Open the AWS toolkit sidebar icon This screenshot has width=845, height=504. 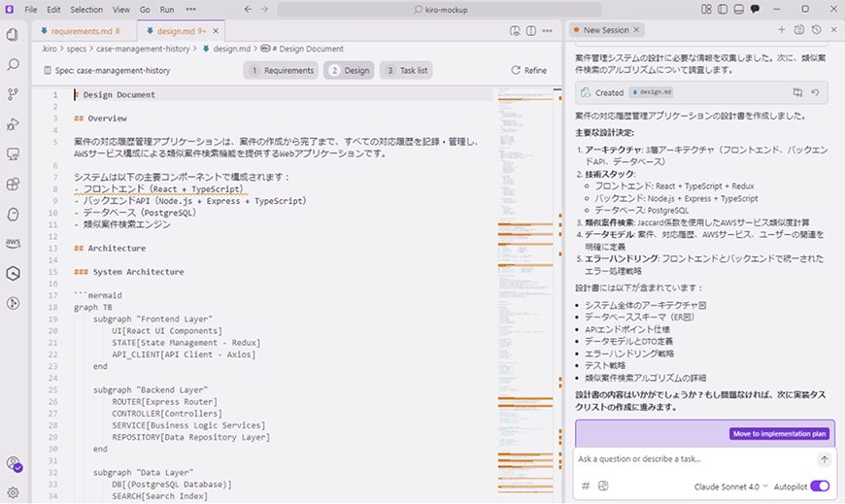(13, 243)
